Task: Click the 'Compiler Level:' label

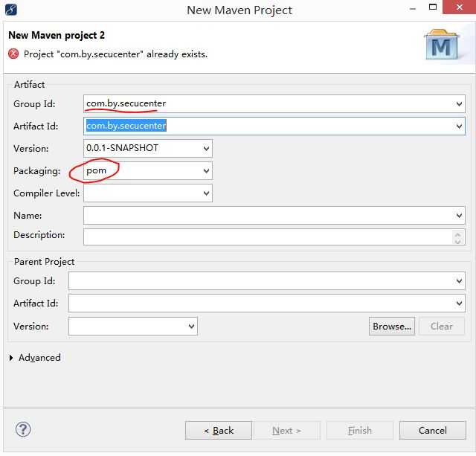Action: tap(46, 193)
